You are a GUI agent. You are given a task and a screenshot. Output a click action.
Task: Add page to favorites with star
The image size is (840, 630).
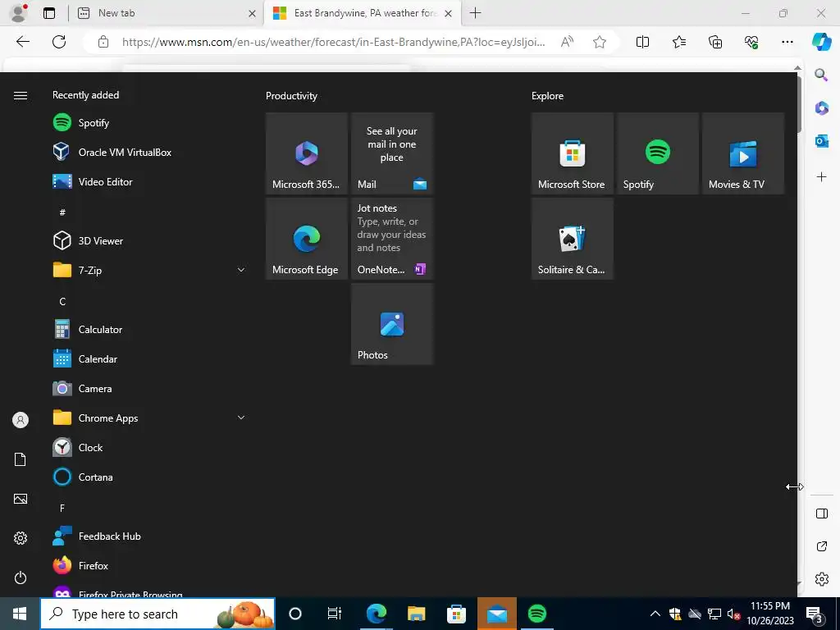(x=600, y=42)
